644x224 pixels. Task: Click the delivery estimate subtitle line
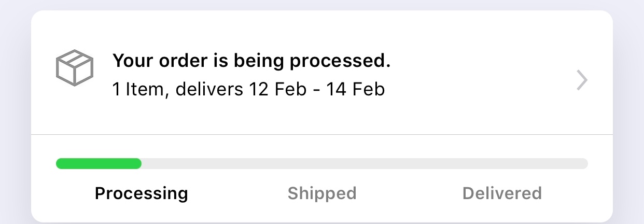pyautogui.click(x=248, y=90)
